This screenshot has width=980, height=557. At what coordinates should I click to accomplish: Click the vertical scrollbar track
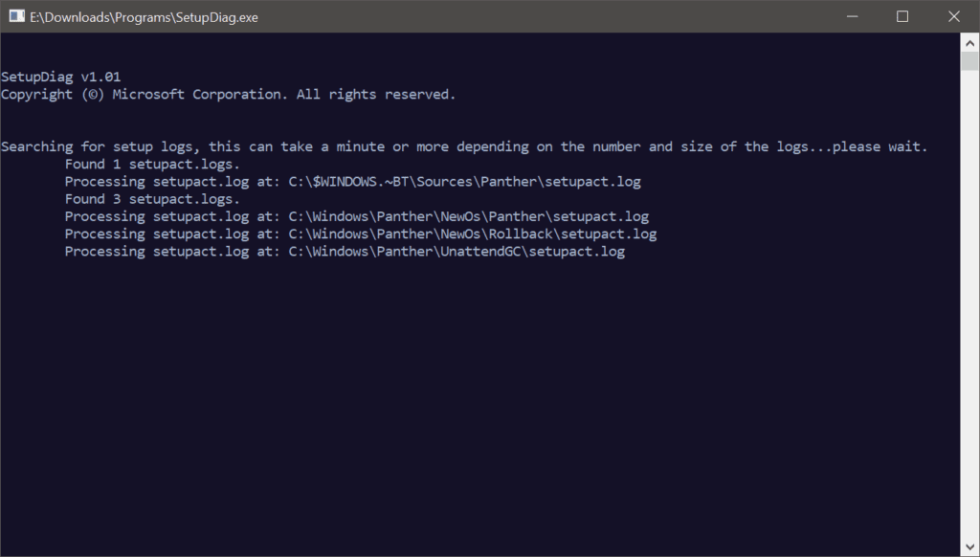click(969, 287)
